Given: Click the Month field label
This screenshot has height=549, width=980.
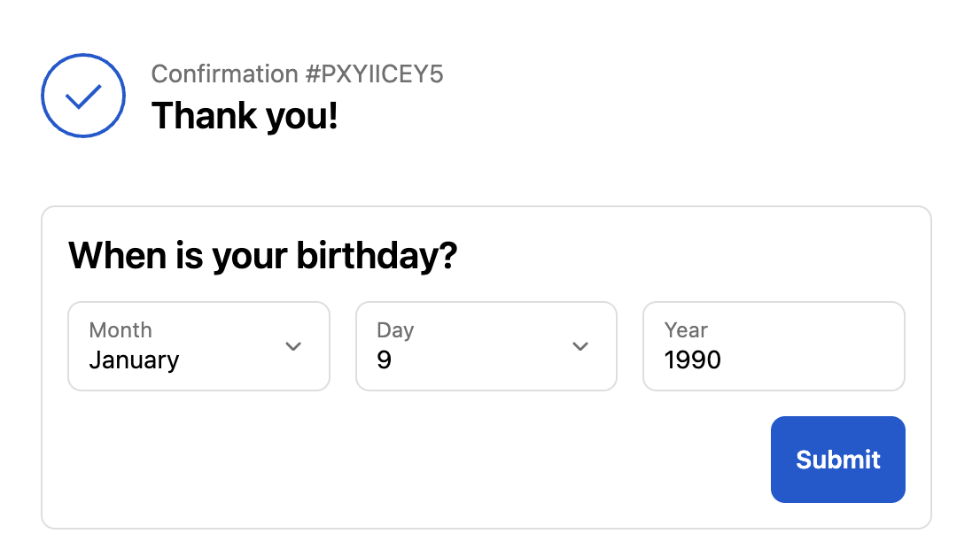Looking at the screenshot, I should (x=121, y=330).
